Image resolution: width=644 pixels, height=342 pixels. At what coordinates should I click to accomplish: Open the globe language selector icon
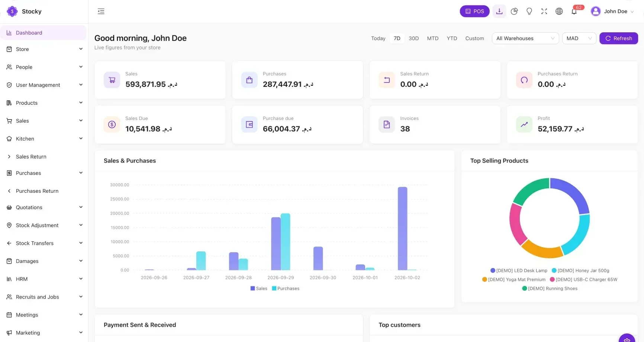559,12
